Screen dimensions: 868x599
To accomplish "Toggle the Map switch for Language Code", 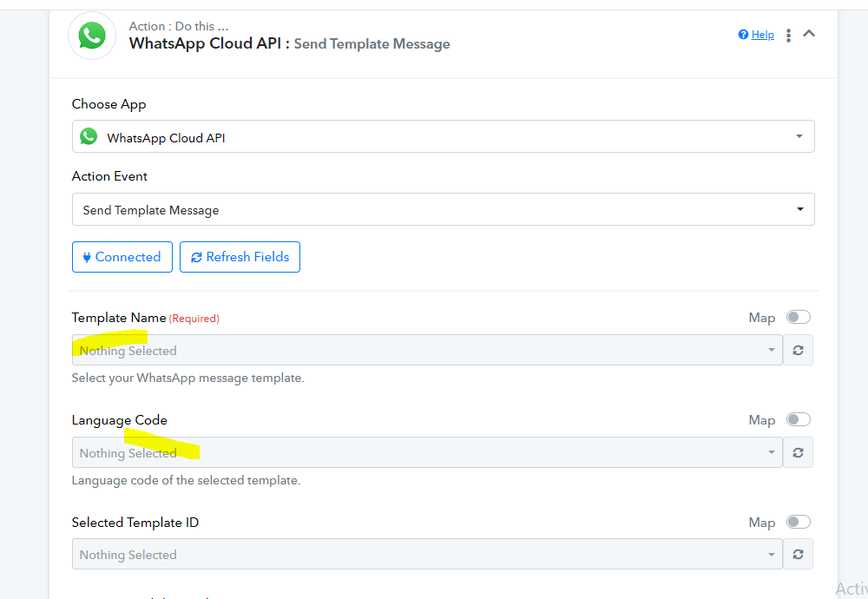I will tap(799, 419).
